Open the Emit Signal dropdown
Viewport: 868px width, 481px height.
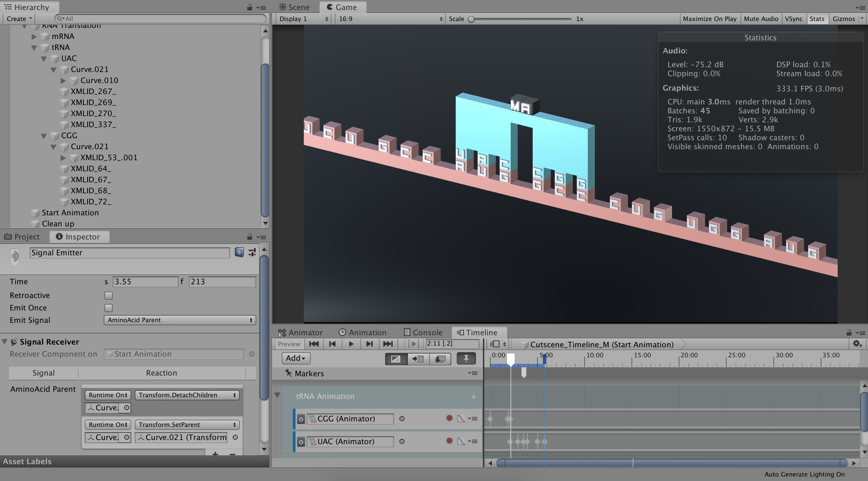[179, 320]
